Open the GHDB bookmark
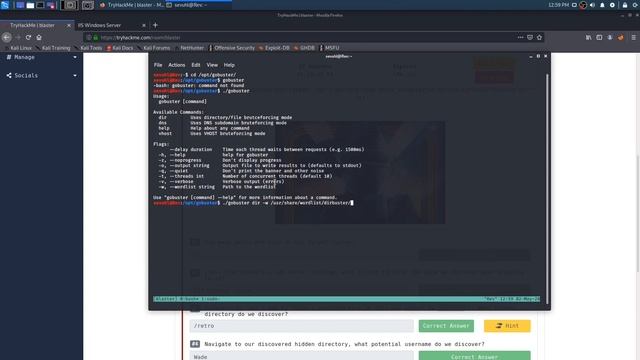Image resolution: width=640 pixels, height=360 pixels. pos(304,48)
